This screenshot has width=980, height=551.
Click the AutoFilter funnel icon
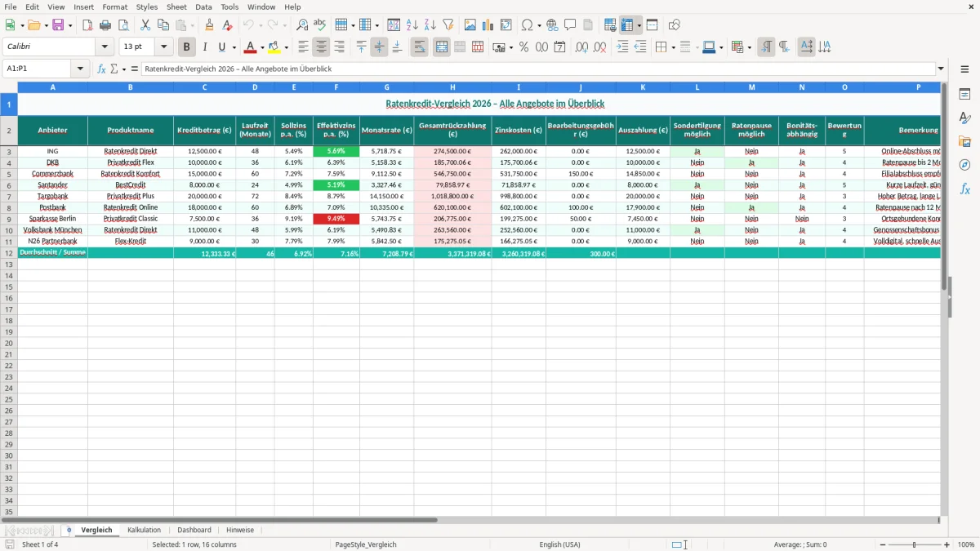tap(448, 25)
